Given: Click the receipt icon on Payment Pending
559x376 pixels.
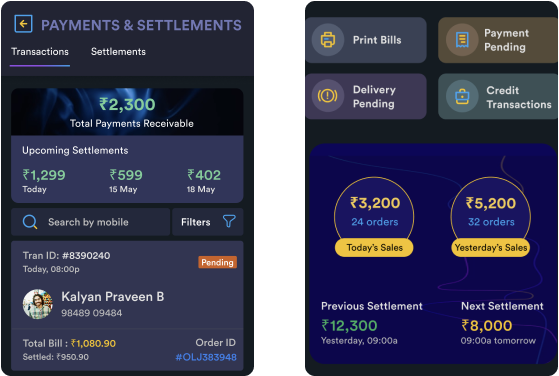Looking at the screenshot, I should click(x=462, y=40).
